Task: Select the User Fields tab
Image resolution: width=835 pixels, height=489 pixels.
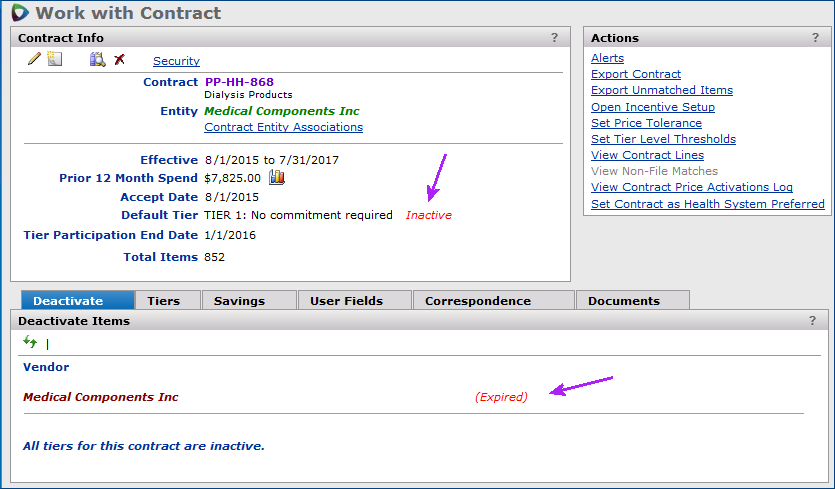Action: (x=346, y=301)
